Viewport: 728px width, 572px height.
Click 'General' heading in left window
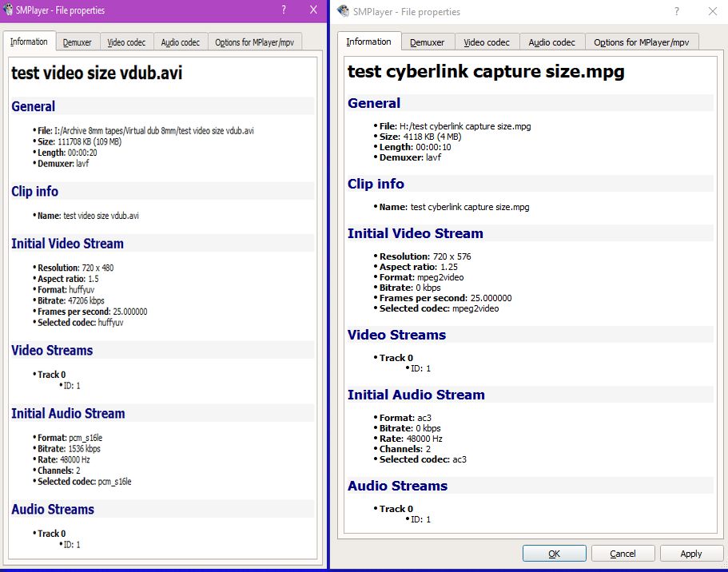(x=33, y=106)
